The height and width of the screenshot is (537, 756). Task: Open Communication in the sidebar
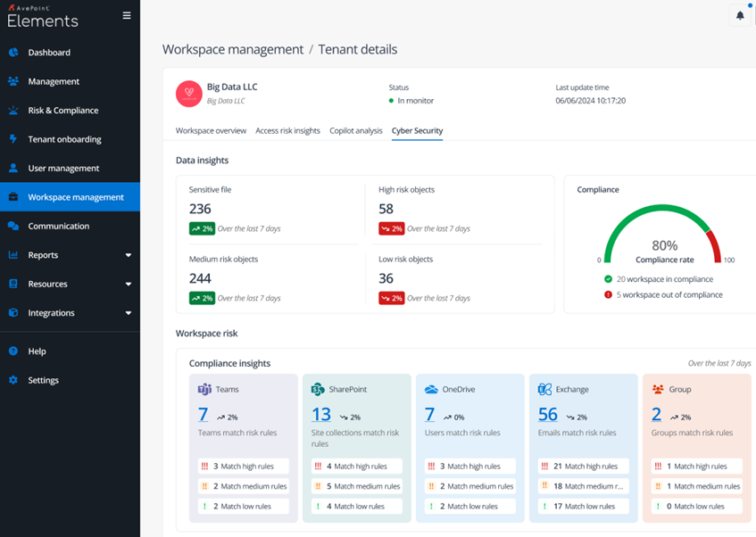pyautogui.click(x=70, y=226)
